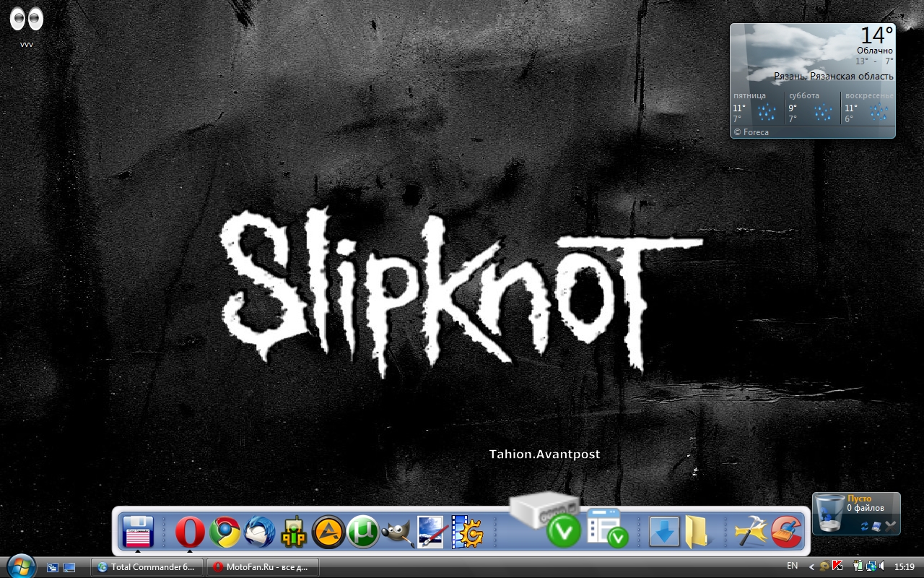The image size is (924, 578).
Task: Click the drive icon with green checkmark
Action: [547, 519]
